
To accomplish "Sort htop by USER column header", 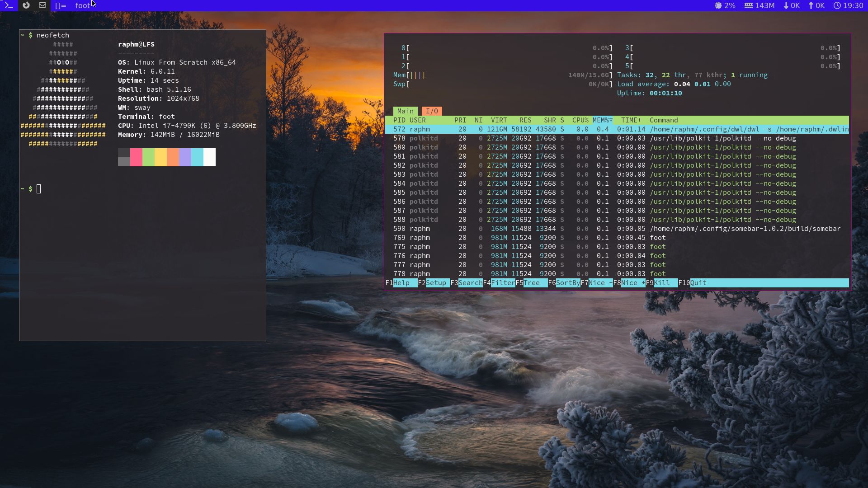I will pos(418,120).
